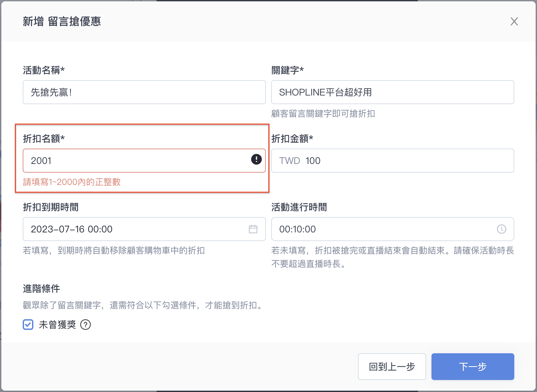This screenshot has width=537, height=392.
Task: Click the 回到上一步 button
Action: point(392,367)
